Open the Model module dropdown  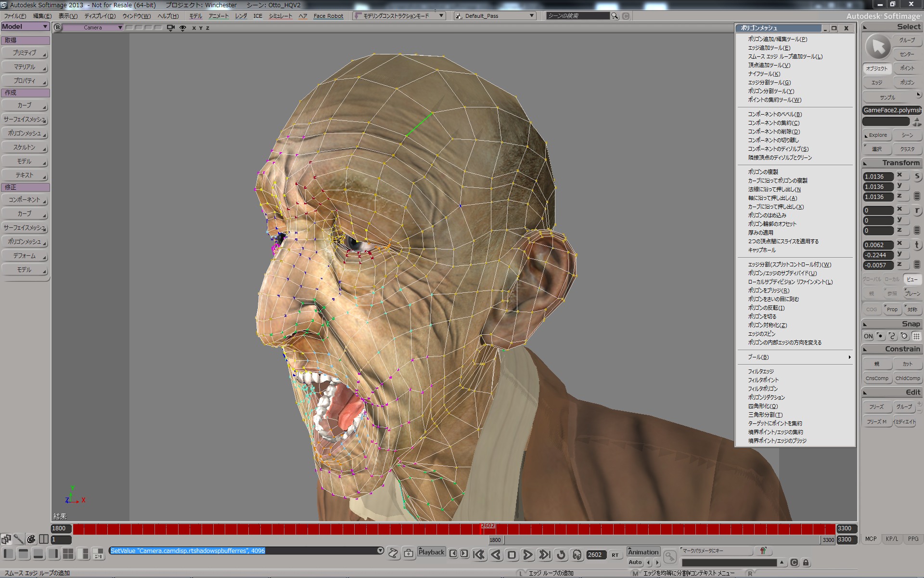(x=25, y=27)
